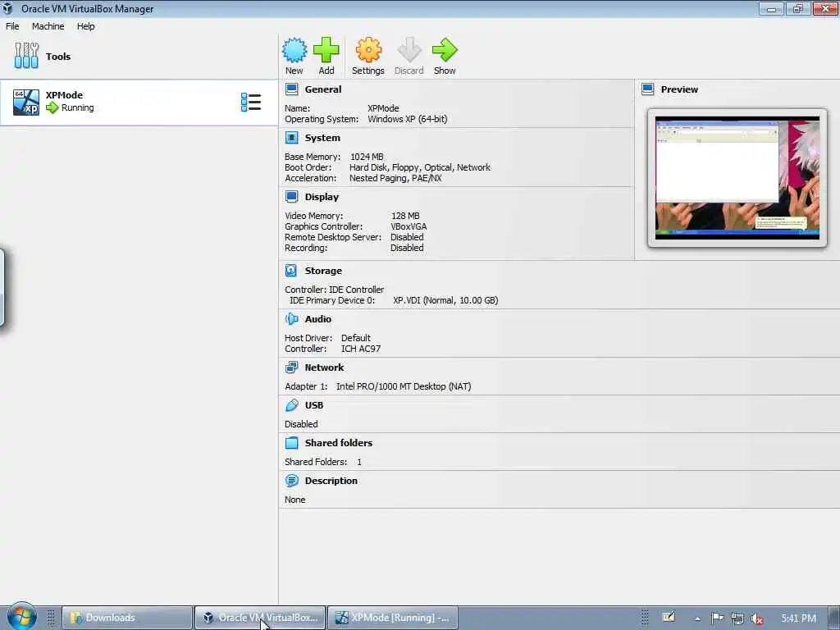Click the Discard down-arrow icon
Image resolution: width=840 pixels, height=630 pixels.
click(x=409, y=50)
